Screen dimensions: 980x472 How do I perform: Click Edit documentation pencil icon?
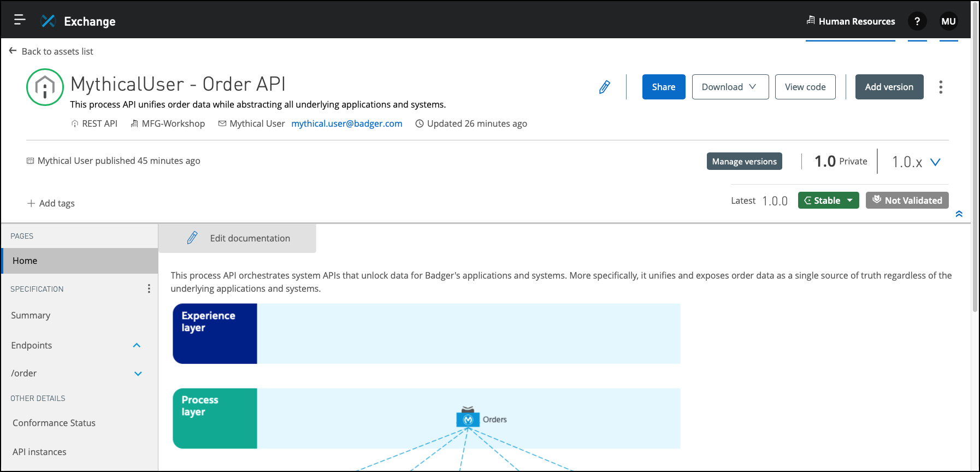[192, 238]
